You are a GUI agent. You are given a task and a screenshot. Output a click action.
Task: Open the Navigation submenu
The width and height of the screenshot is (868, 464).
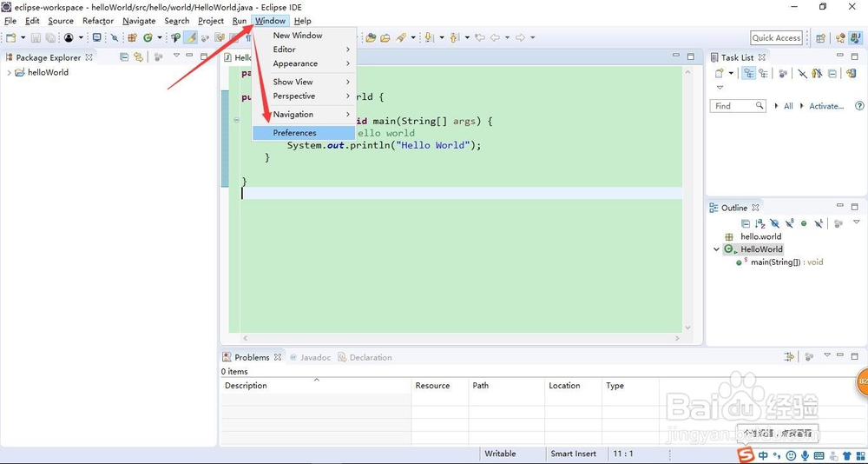click(303, 114)
